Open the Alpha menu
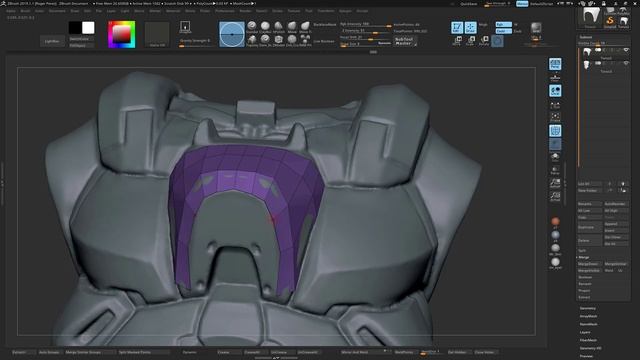Image resolution: width=640 pixels, height=360 pixels. tap(11, 11)
